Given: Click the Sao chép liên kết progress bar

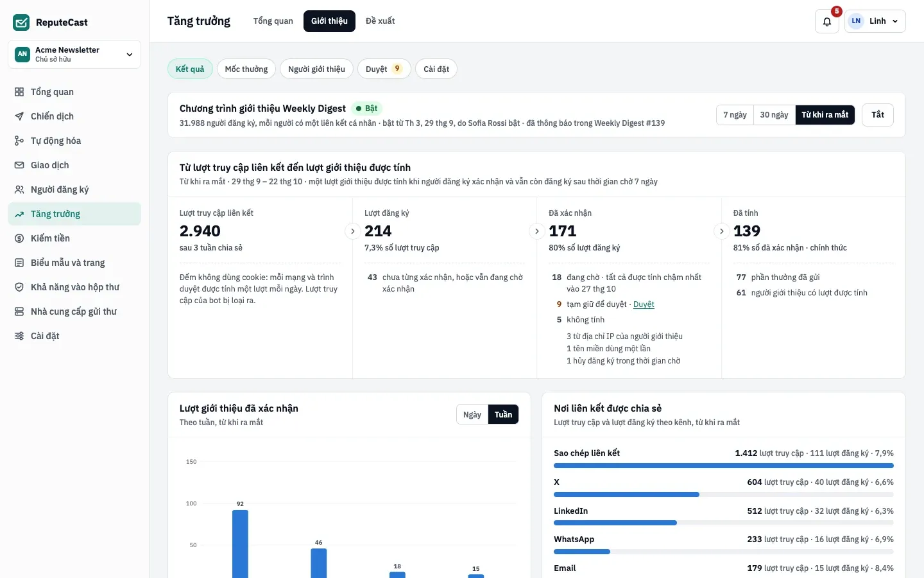Looking at the screenshot, I should point(724,466).
